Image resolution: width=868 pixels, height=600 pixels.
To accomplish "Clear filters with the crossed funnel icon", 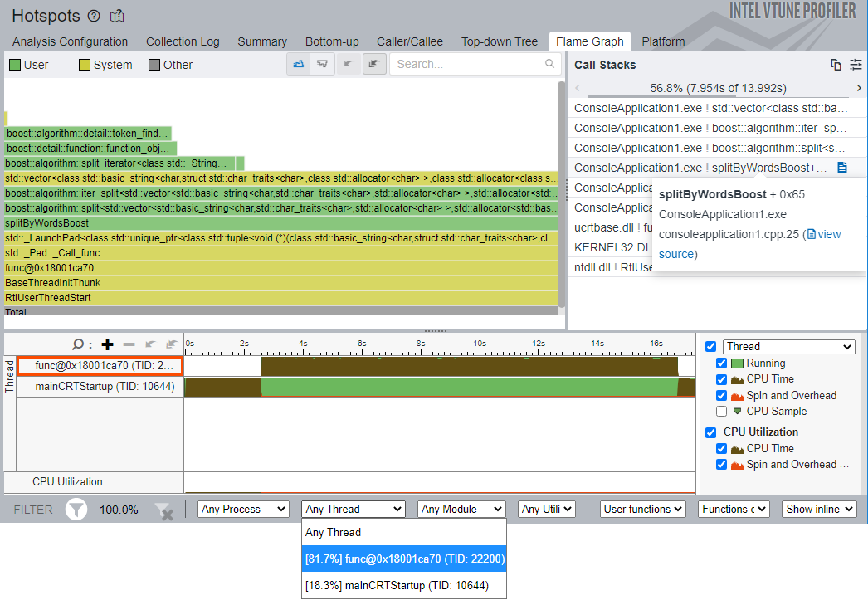I will pyautogui.click(x=163, y=510).
